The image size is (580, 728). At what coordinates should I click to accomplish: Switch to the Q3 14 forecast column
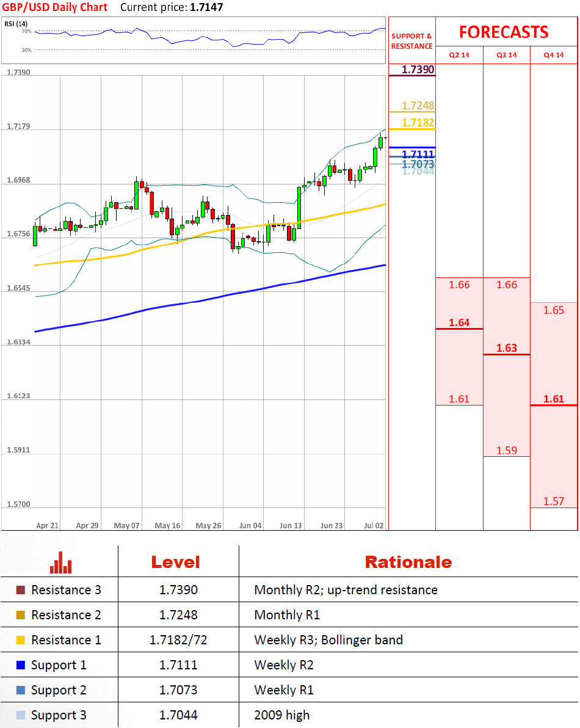tap(507, 55)
